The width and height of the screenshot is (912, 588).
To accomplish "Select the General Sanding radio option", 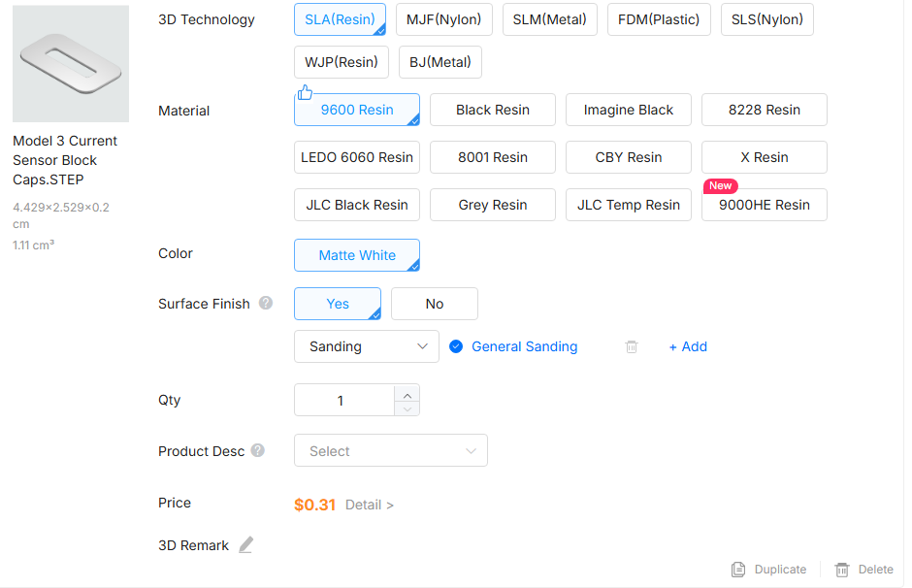I will [456, 346].
